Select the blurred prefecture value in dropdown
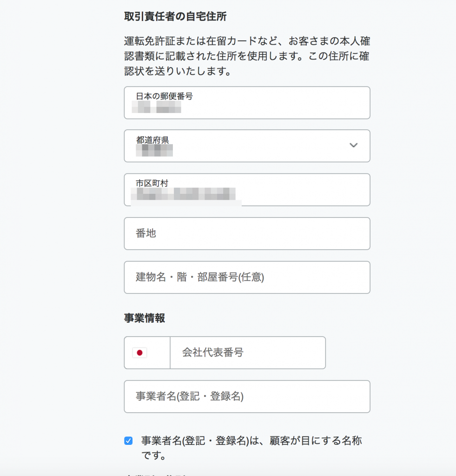 tap(154, 150)
